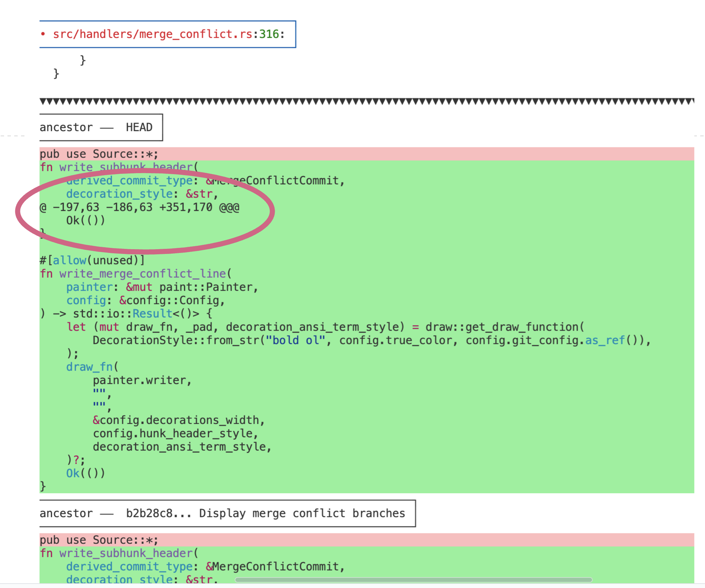Select the 'ancestor — HEAD' header box
This screenshot has height=588, width=705.
[x=101, y=127]
